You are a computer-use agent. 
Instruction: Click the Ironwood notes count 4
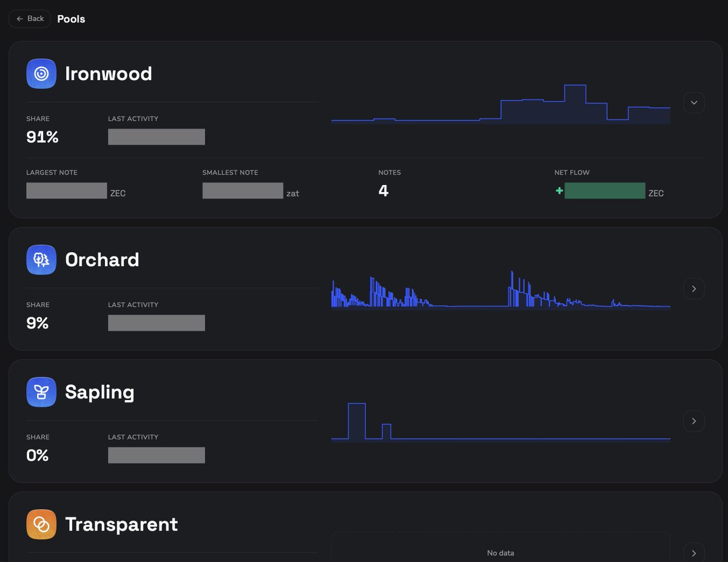[383, 191]
